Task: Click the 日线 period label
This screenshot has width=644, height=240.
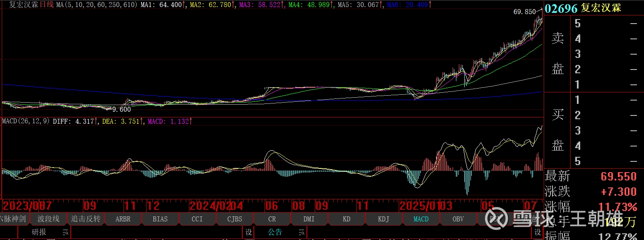Action: click(46, 5)
